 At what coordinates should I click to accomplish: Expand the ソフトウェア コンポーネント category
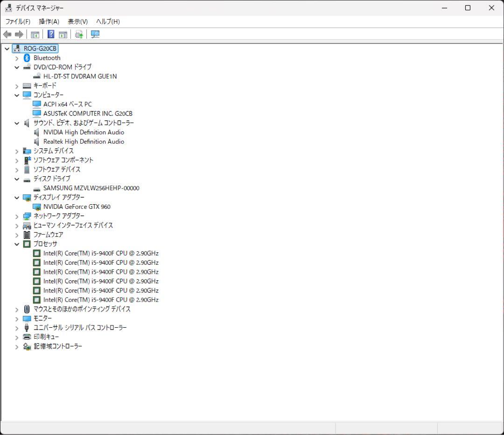17,160
